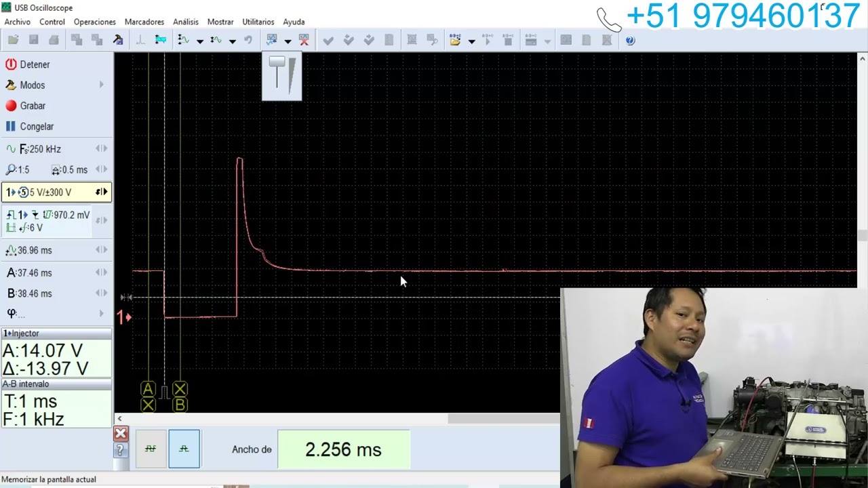Screen dimensions: 868x488
Task: Expand the φ phase settings arrow
Action: 102,313
